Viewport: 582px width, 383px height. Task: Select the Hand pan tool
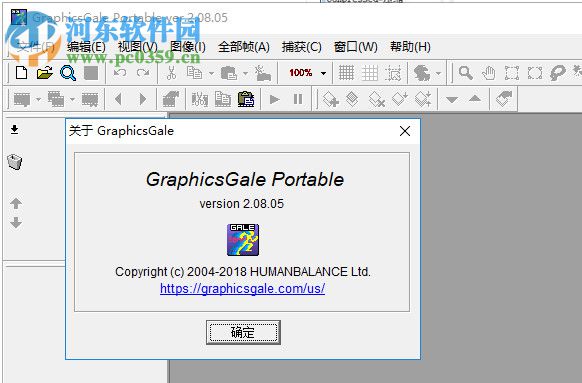click(488, 73)
